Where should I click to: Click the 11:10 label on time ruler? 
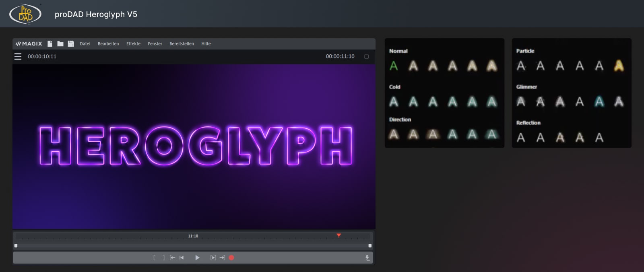pos(193,236)
